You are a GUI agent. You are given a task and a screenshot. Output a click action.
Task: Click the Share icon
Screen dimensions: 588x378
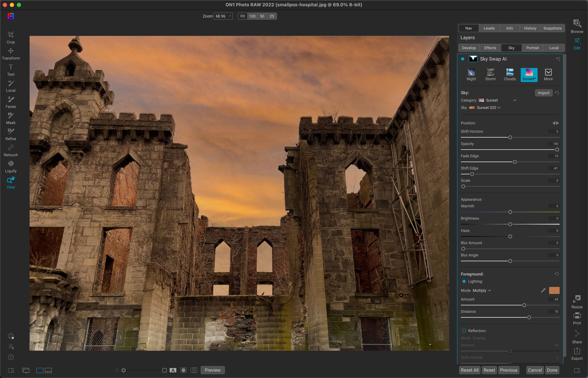577,334
